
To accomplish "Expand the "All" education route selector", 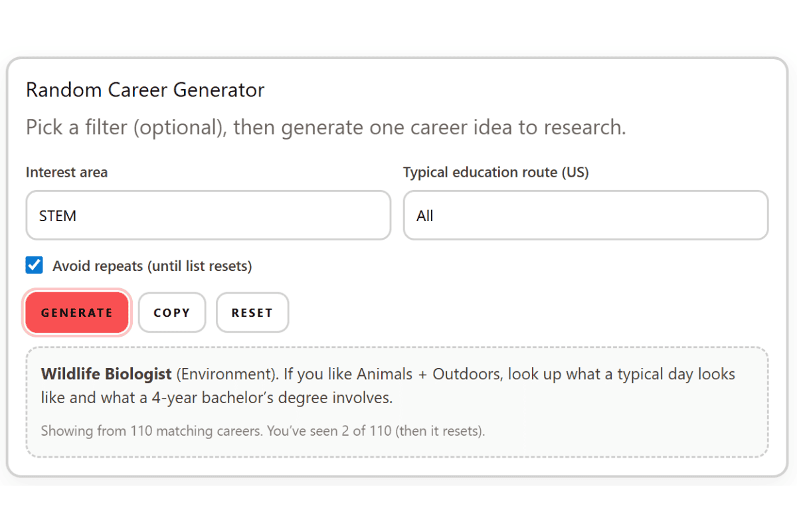I will [x=585, y=215].
